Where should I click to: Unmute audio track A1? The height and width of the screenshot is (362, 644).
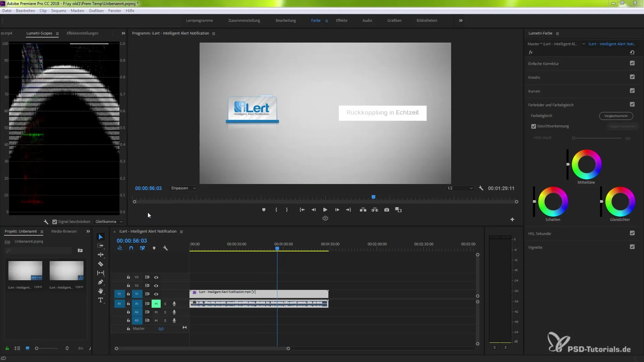(156, 304)
